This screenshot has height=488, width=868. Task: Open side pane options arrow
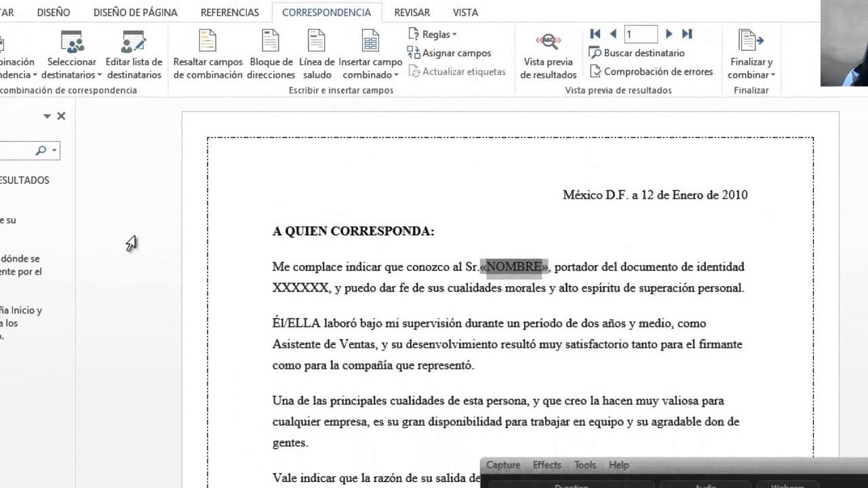click(x=47, y=116)
